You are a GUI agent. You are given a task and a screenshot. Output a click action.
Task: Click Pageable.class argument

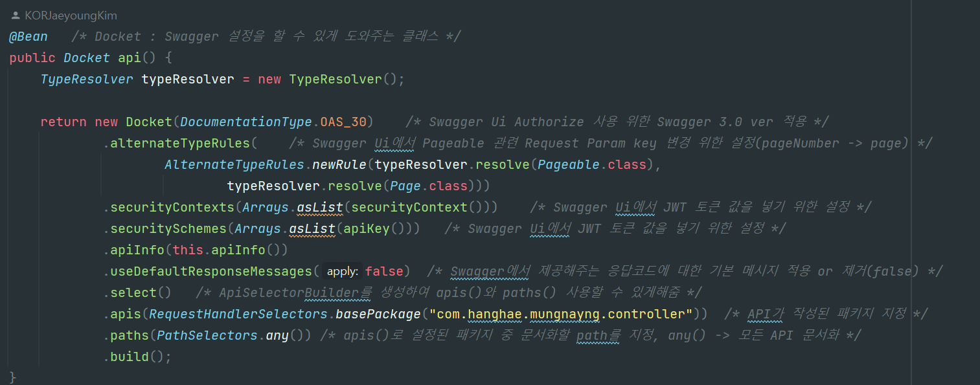[x=593, y=164]
